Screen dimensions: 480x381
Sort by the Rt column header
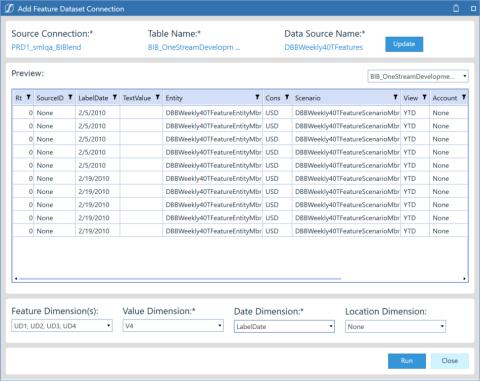pos(19,98)
